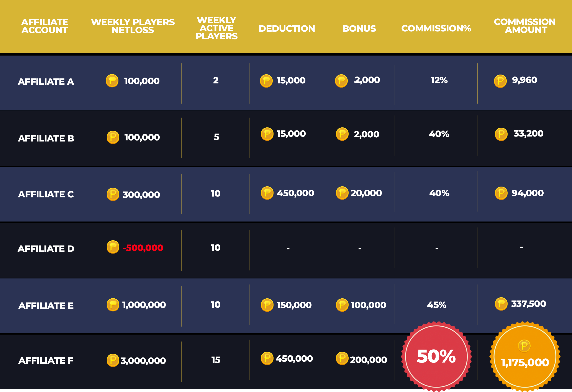Click the coin icon beside Affiliate A 9,960 commission
Screen dimensions: 572x392
click(x=500, y=81)
